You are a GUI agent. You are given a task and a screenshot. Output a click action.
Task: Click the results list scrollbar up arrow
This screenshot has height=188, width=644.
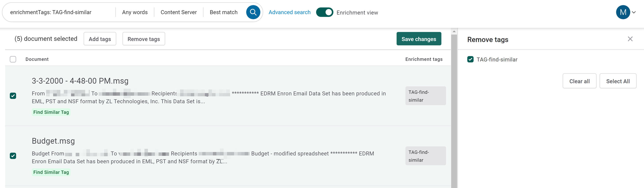point(454,31)
